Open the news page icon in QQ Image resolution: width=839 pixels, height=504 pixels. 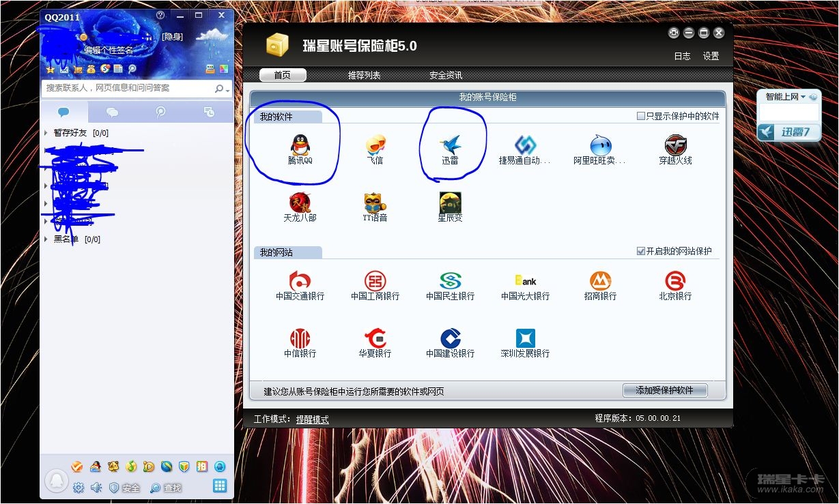click(x=118, y=69)
